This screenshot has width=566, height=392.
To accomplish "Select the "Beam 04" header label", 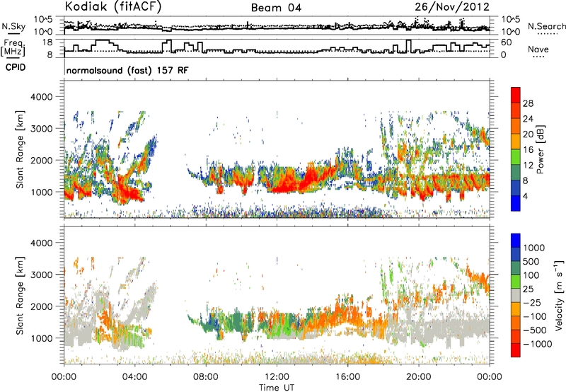I will point(276,8).
